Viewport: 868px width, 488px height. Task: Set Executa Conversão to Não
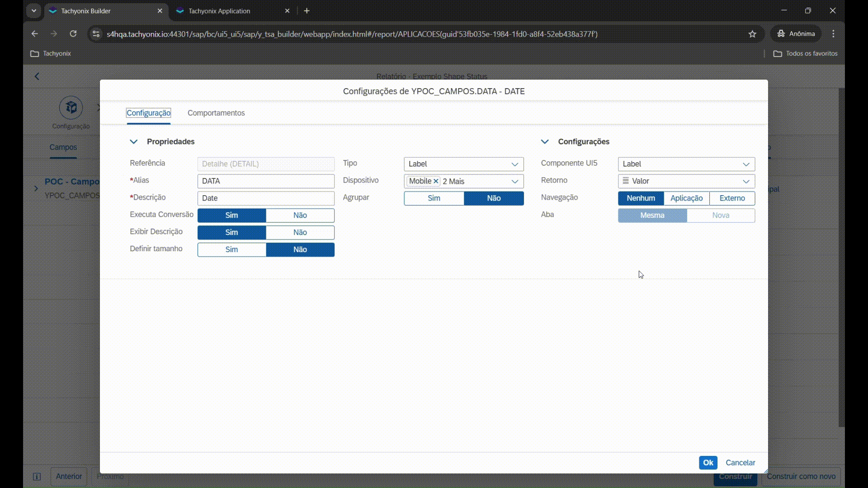coord(300,216)
